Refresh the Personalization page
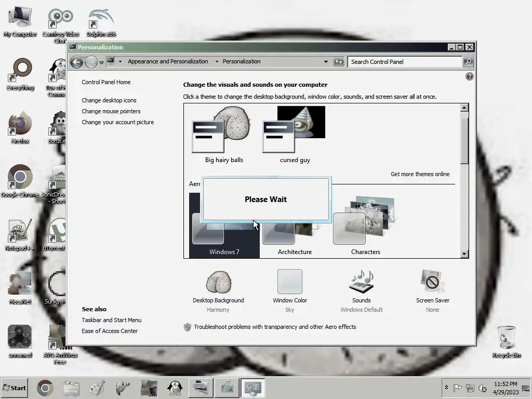The height and width of the screenshot is (399, 532). pos(339,62)
